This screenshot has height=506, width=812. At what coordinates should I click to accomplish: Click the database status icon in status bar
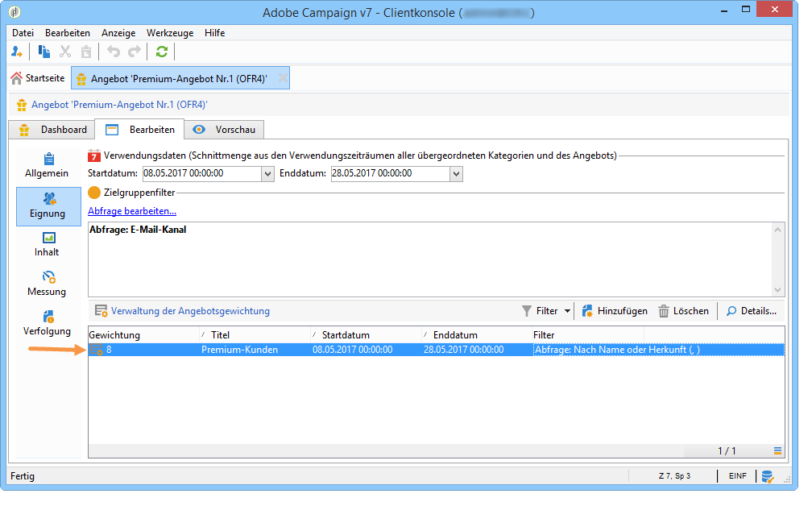tap(768, 476)
